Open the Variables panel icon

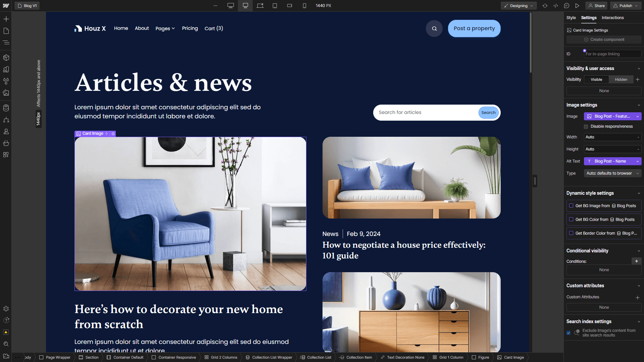tap(6, 69)
